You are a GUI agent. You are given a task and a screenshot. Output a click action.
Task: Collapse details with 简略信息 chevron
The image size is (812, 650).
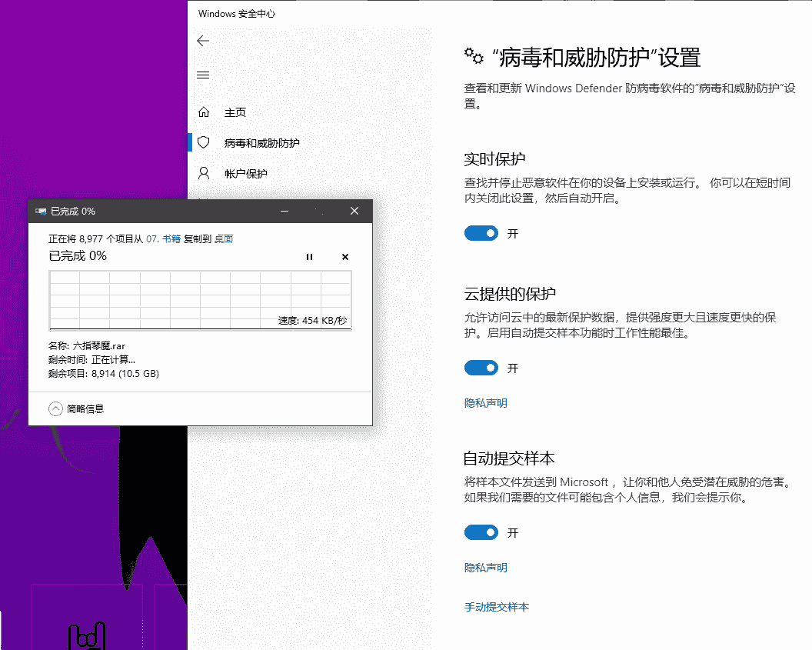55,409
